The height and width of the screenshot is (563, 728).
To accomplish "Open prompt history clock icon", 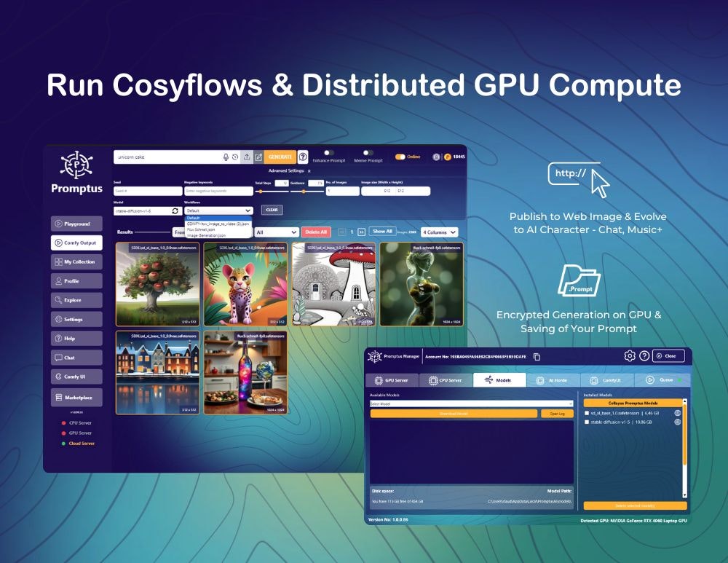I will click(235, 157).
